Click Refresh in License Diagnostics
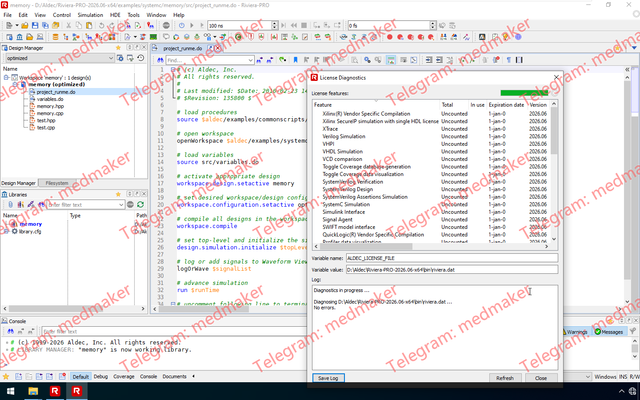Screen dimensions: 640x400 tap(505, 378)
